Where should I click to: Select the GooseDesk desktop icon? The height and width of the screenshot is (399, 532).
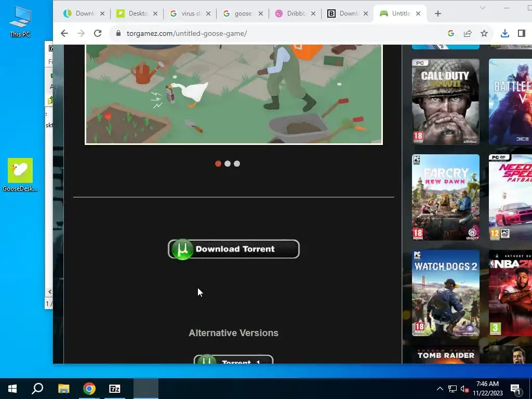[x=20, y=175]
